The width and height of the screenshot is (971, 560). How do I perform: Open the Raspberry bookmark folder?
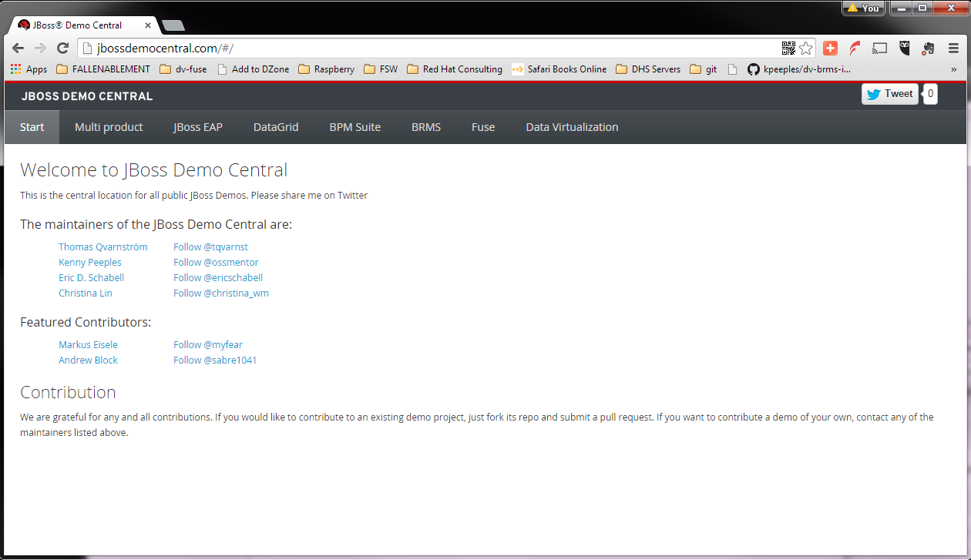(x=326, y=69)
